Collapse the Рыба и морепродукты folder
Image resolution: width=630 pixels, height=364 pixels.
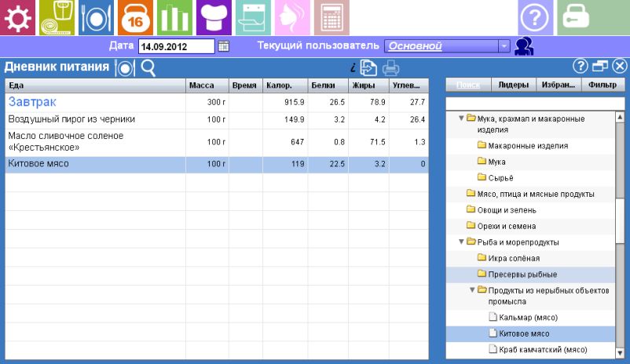pos(461,242)
